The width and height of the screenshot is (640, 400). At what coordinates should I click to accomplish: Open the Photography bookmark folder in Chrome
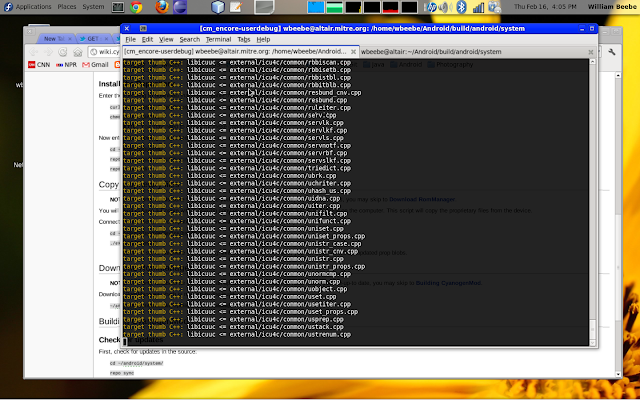pyautogui.click(x=450, y=64)
